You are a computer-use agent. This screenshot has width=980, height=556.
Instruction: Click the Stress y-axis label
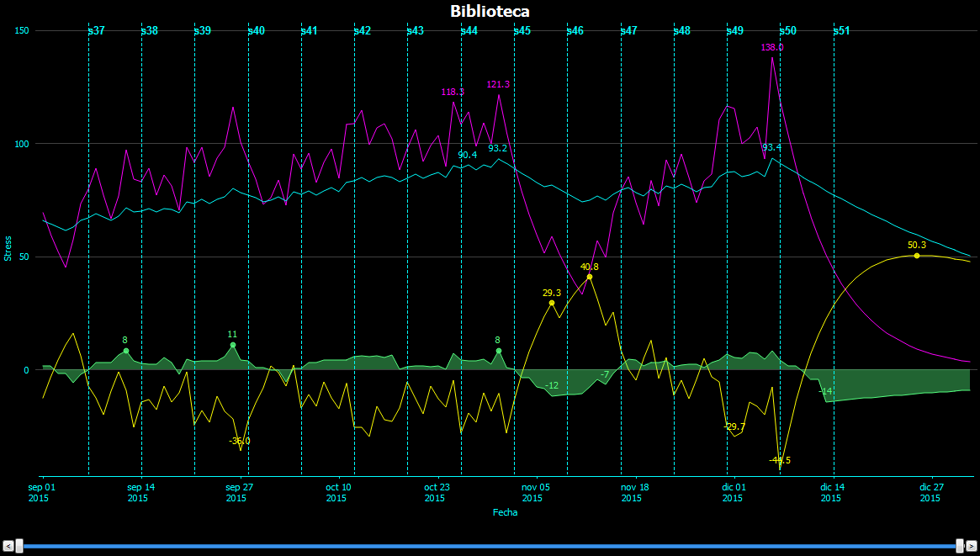click(8, 248)
